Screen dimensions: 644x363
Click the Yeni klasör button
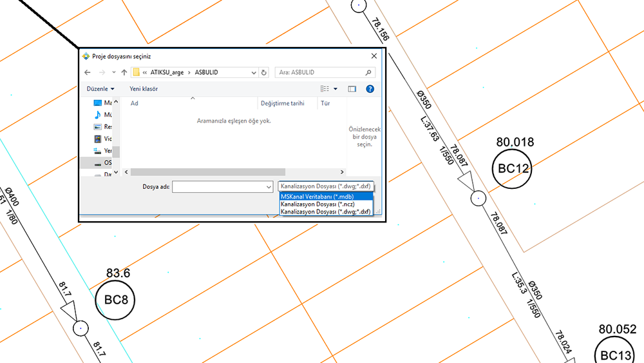click(144, 89)
